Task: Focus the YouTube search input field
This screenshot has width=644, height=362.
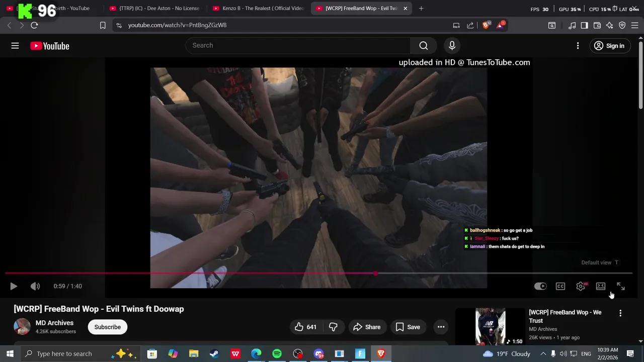Action: (x=298, y=45)
